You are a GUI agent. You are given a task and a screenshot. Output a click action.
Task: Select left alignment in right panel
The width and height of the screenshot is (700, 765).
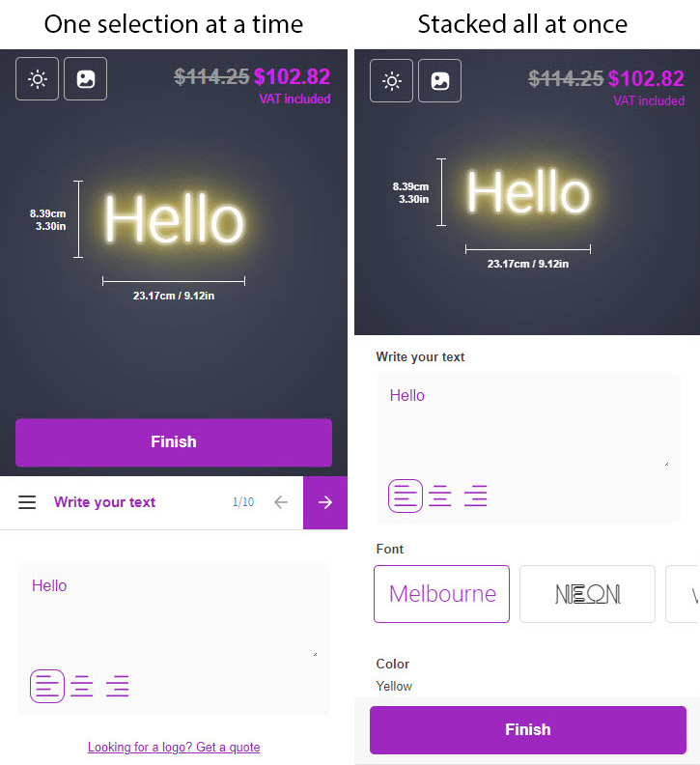pyautogui.click(x=406, y=496)
